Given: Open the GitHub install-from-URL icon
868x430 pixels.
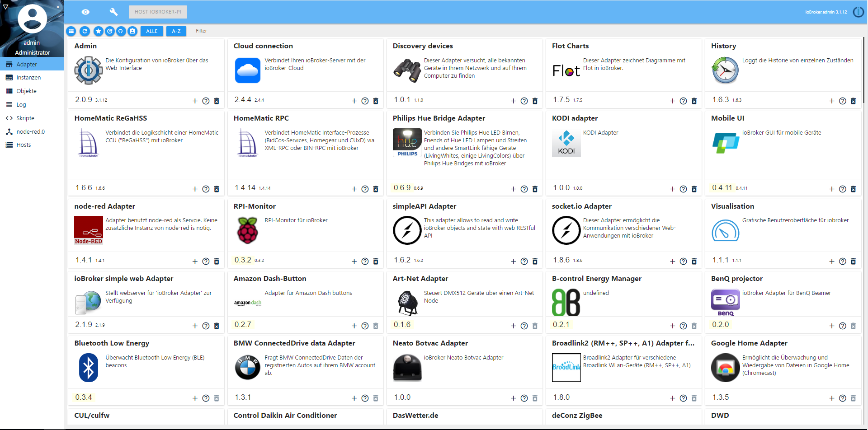Looking at the screenshot, I should point(121,31).
